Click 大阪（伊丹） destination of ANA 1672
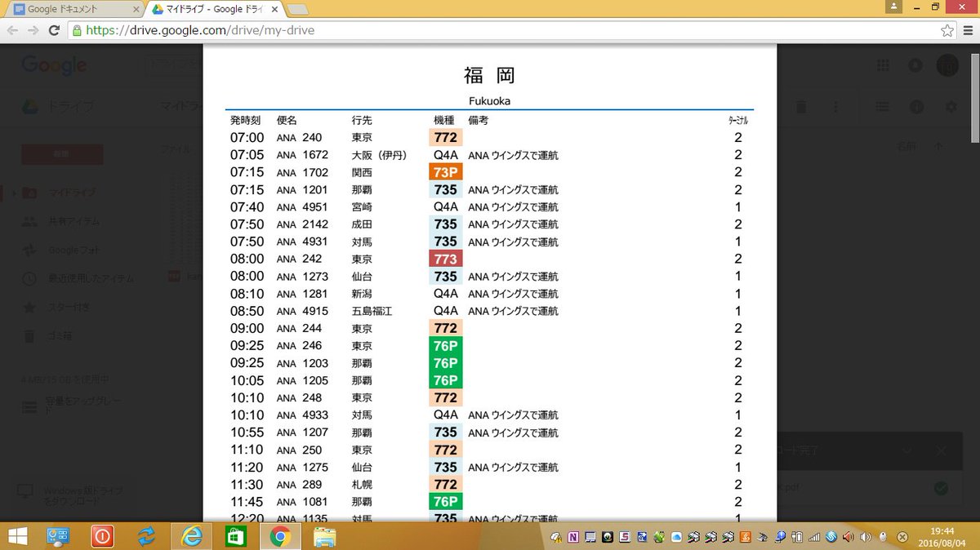Screen dimensions: 980x550 [379, 155]
